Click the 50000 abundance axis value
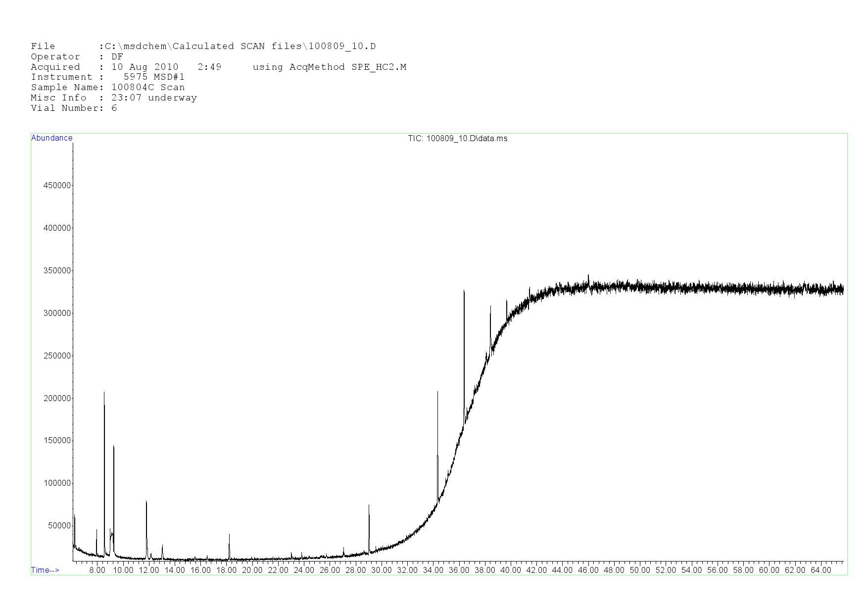The height and width of the screenshot is (614, 868). point(59,526)
